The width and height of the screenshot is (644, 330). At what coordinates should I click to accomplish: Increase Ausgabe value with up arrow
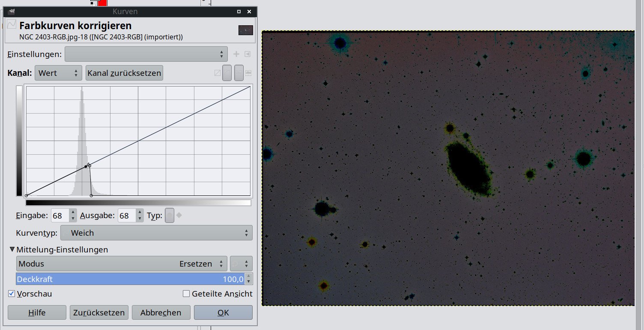pyautogui.click(x=140, y=212)
